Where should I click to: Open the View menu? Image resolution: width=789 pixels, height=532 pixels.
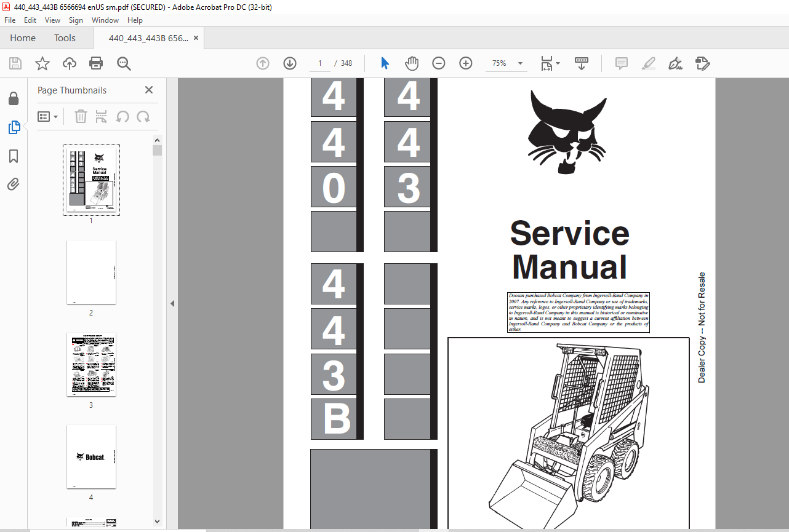52,20
